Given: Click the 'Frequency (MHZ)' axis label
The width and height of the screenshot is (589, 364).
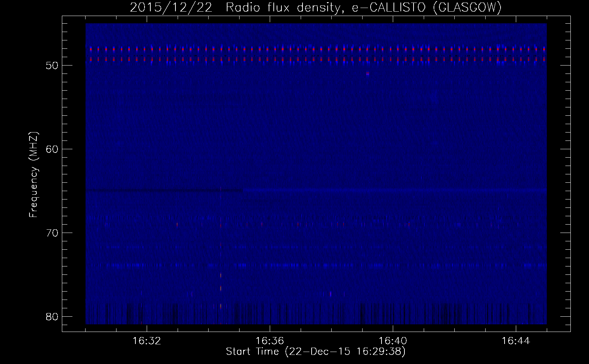Looking at the screenshot, I should point(33,175).
